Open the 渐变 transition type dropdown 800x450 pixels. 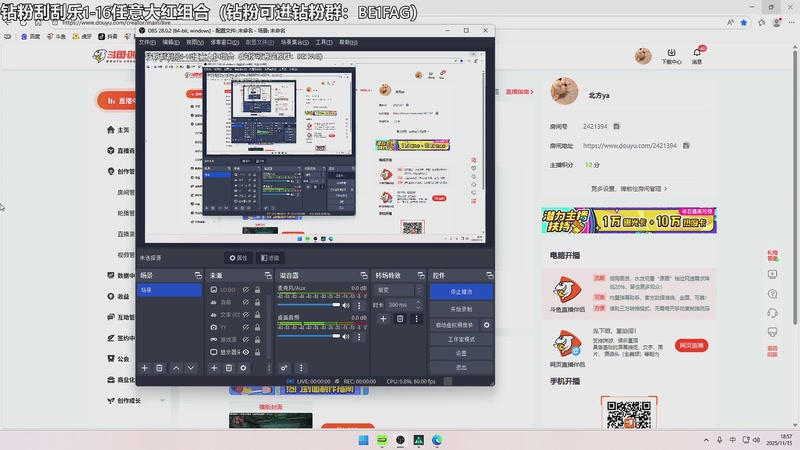coord(399,290)
